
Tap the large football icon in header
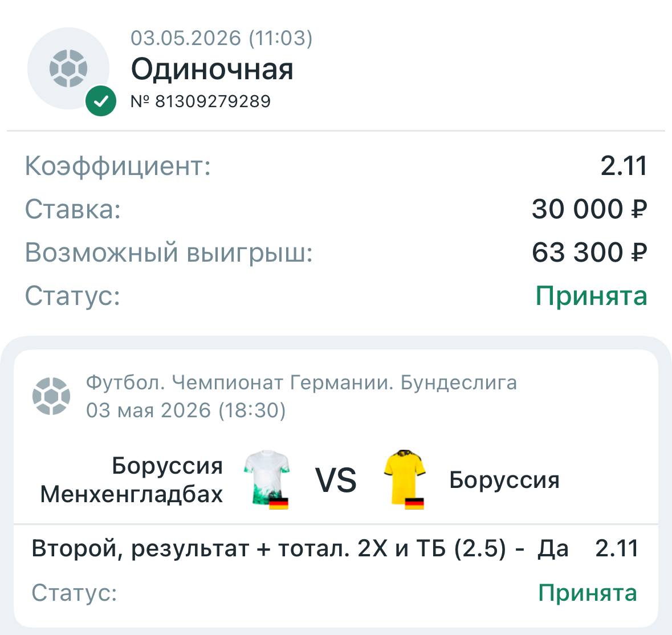pos(68,68)
